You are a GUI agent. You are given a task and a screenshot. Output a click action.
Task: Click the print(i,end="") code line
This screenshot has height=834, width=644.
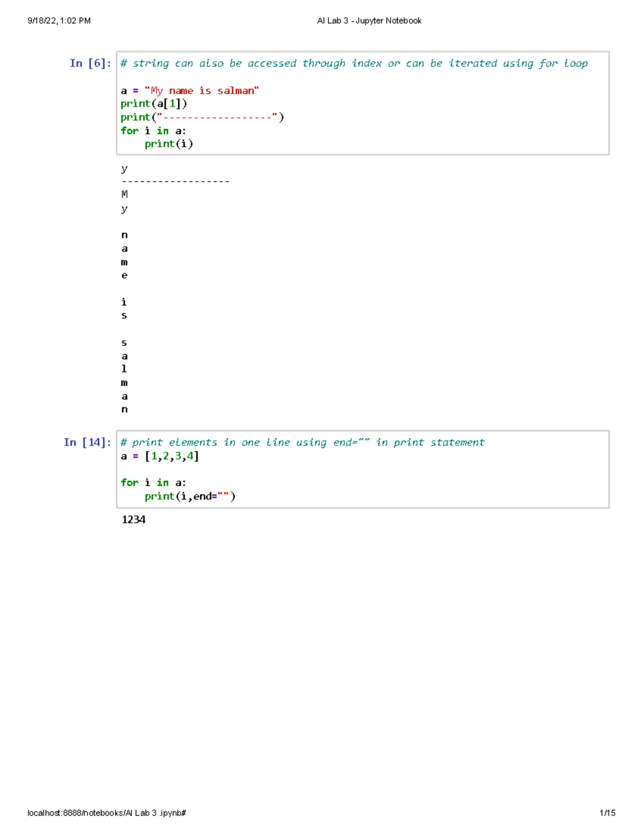(190, 496)
